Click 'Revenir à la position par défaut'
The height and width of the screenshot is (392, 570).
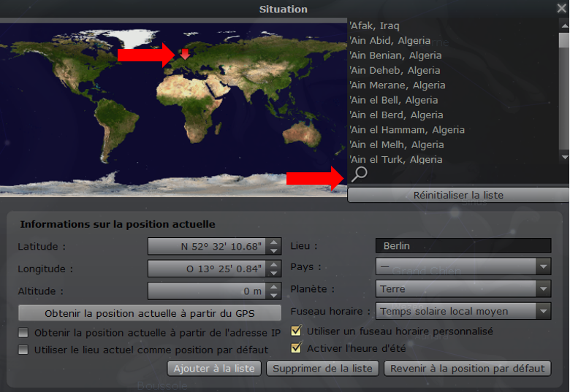point(468,369)
